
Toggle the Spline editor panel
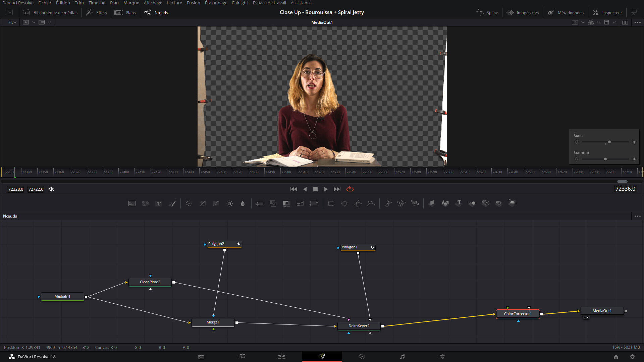tap(487, 12)
